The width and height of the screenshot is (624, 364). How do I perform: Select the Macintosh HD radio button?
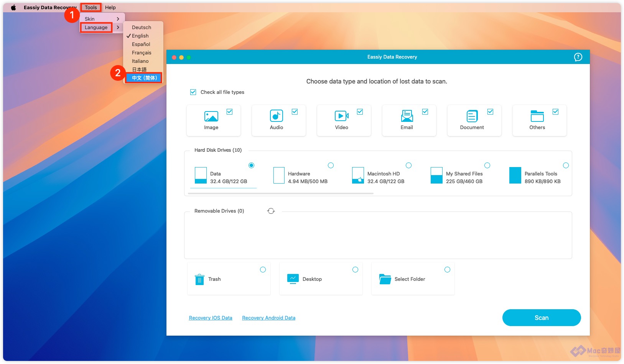pos(409,166)
